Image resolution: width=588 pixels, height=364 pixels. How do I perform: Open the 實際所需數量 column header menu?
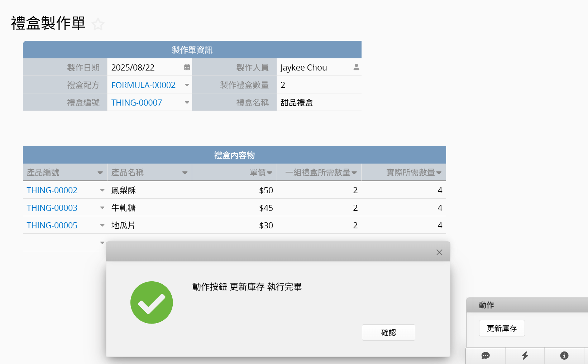click(x=439, y=173)
